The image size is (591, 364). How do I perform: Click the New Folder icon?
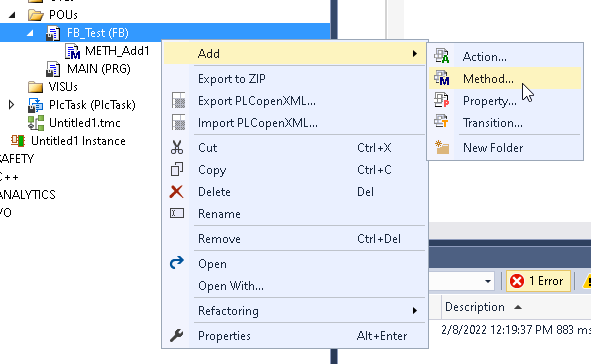tap(441, 147)
